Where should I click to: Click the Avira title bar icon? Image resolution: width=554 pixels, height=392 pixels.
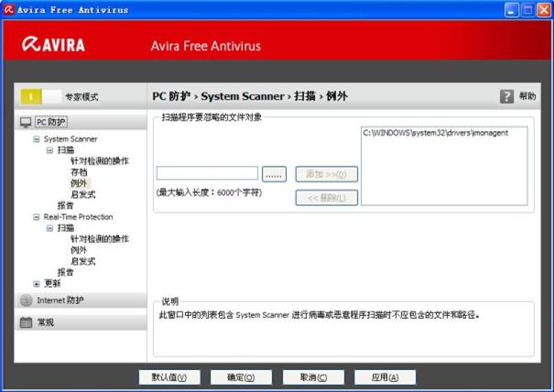point(9,9)
